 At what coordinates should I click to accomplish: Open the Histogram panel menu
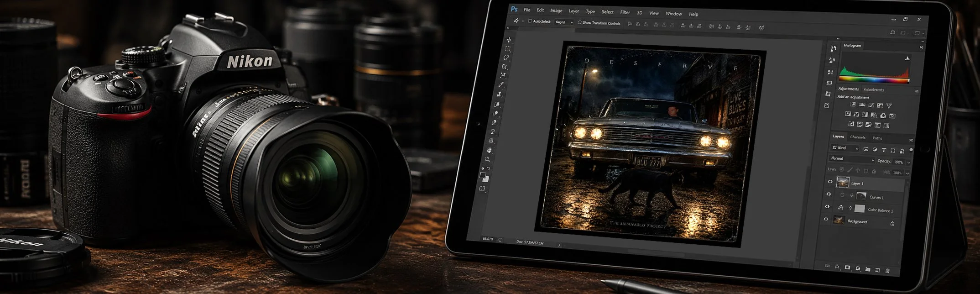[921, 47]
